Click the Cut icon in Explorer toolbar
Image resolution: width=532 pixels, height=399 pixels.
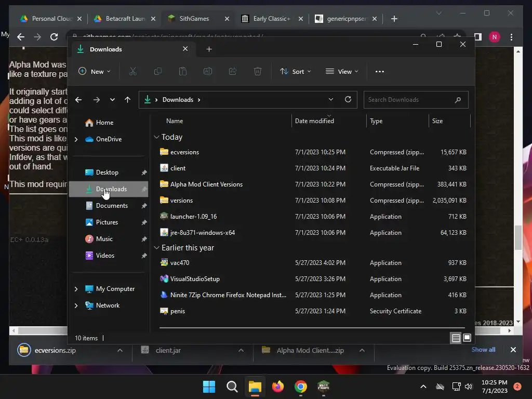tap(132, 71)
